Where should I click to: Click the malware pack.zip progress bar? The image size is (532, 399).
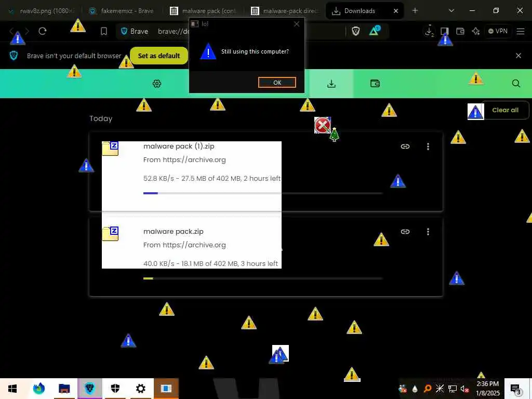pyautogui.click(x=263, y=278)
